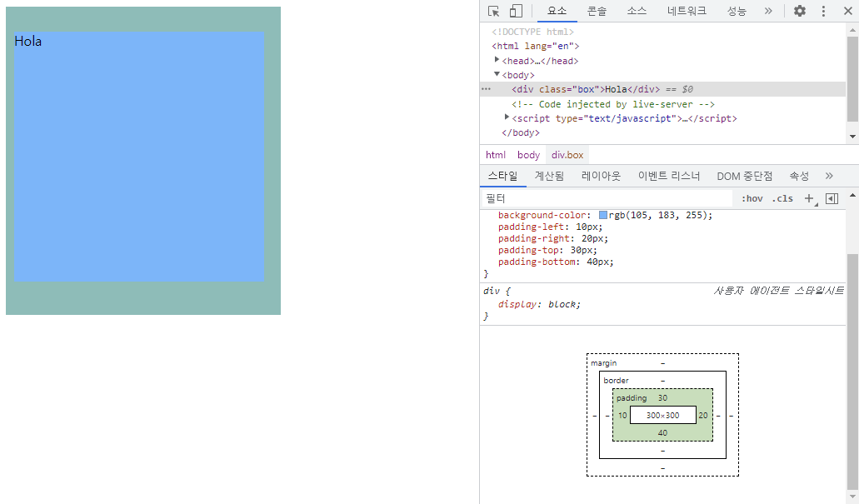Select the body breadcrumb
Image resolution: width=859 pixels, height=504 pixels.
click(529, 155)
